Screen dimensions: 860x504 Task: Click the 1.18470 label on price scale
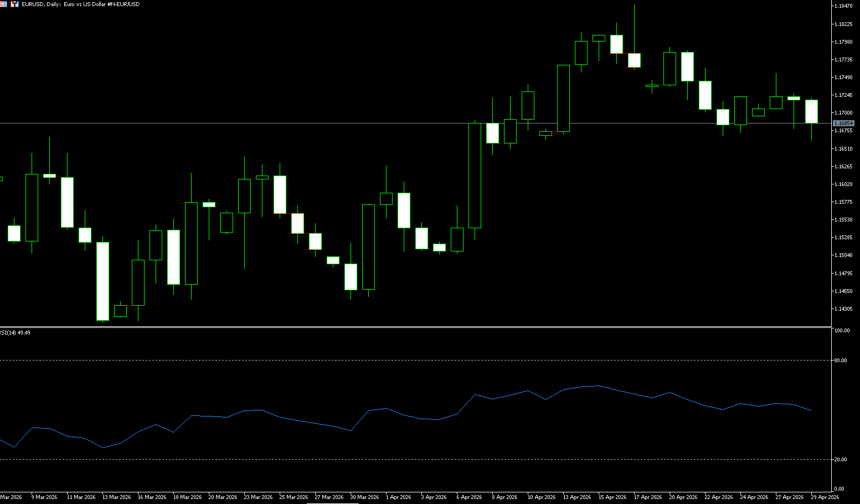842,6
